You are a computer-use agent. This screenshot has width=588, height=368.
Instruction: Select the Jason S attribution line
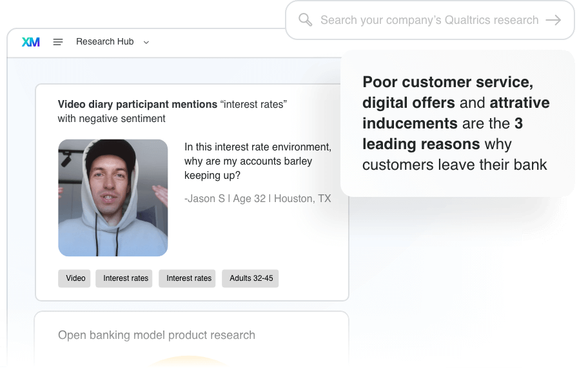click(257, 199)
